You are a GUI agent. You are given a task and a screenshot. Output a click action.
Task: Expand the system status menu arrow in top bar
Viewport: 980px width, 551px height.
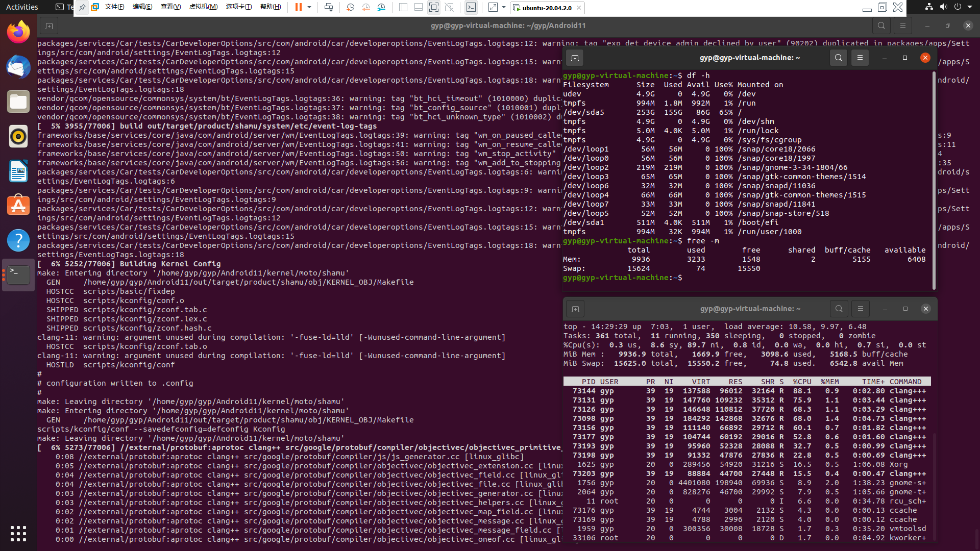click(970, 7)
